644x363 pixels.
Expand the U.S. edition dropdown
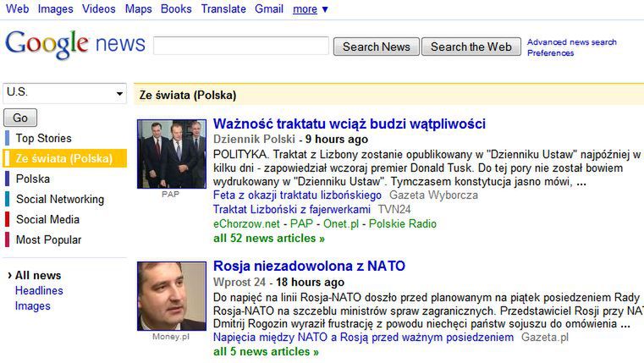64,93
